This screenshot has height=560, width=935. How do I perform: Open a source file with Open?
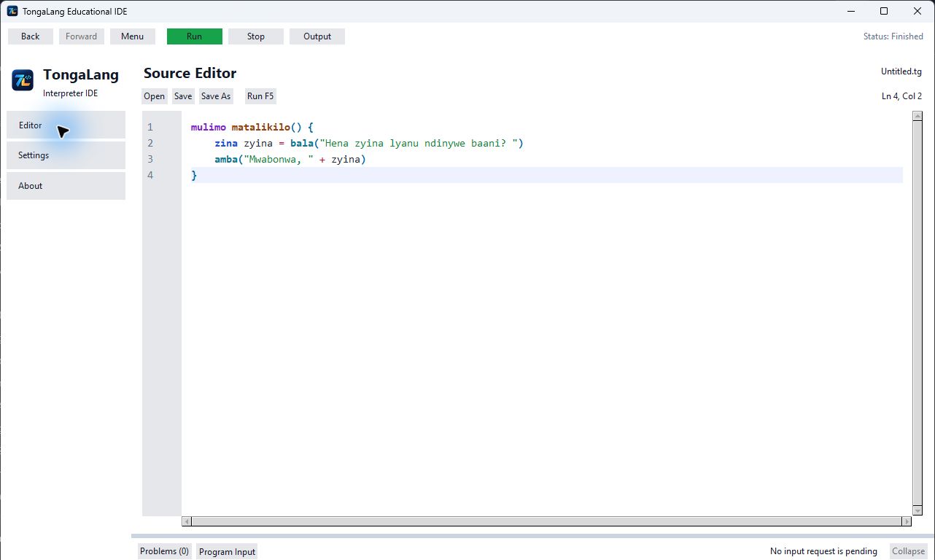pos(155,96)
